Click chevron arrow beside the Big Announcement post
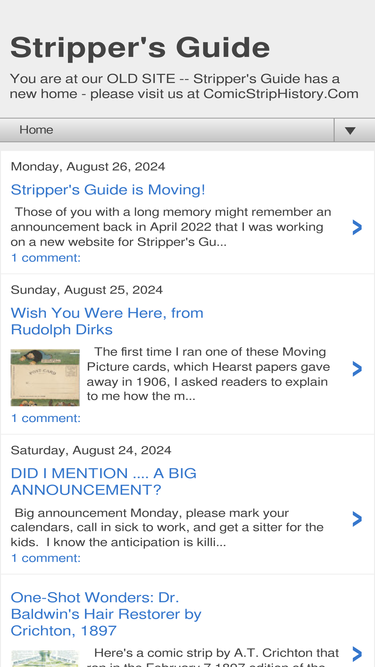Image resolution: width=375 pixels, height=667 pixels. [357, 519]
